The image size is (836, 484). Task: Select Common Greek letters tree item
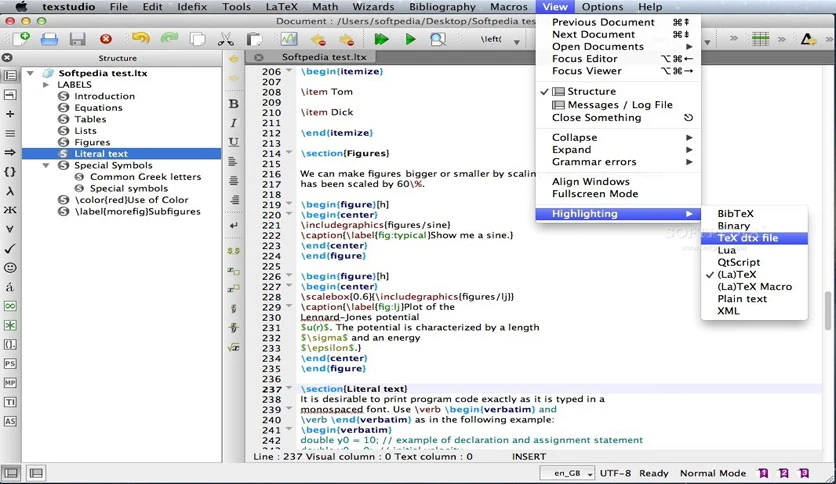(146, 177)
